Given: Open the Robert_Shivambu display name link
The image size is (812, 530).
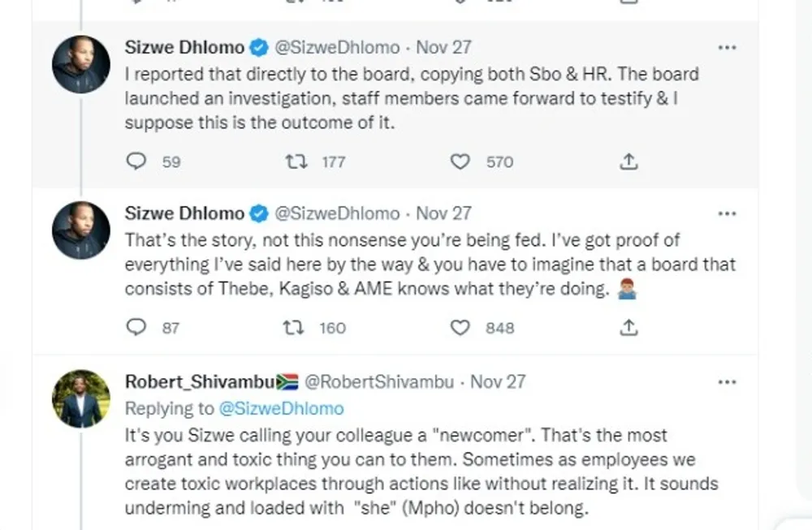Looking at the screenshot, I should tap(200, 381).
